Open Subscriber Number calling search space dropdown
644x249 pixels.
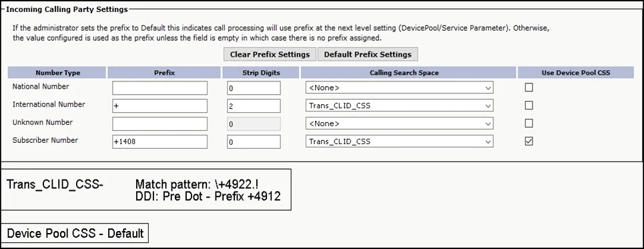399,142
